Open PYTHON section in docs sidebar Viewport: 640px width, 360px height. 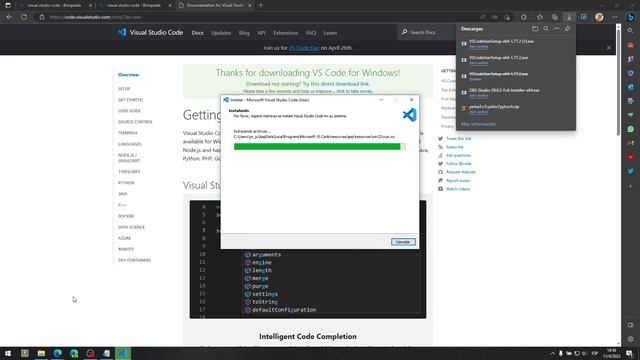(x=126, y=183)
